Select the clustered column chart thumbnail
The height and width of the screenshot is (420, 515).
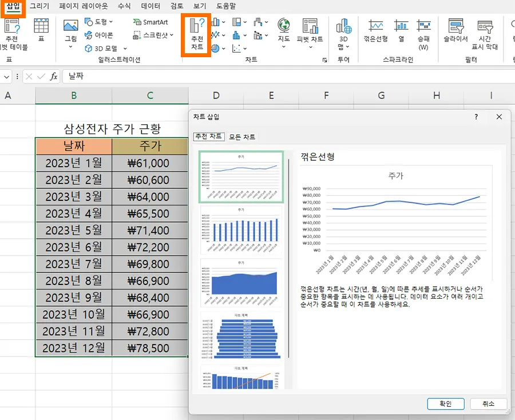(x=241, y=230)
